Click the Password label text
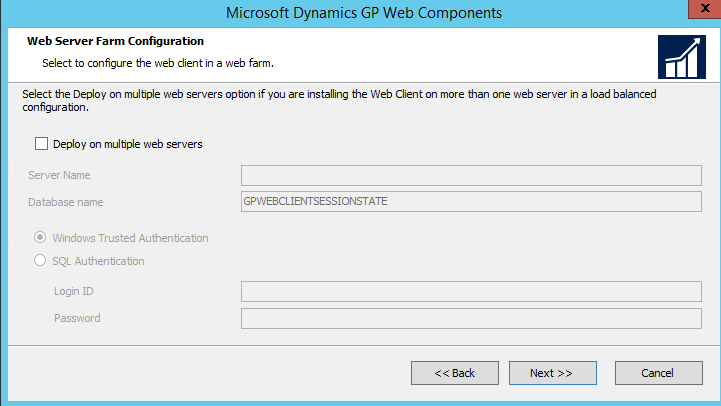This screenshot has height=406, width=721. tap(77, 318)
